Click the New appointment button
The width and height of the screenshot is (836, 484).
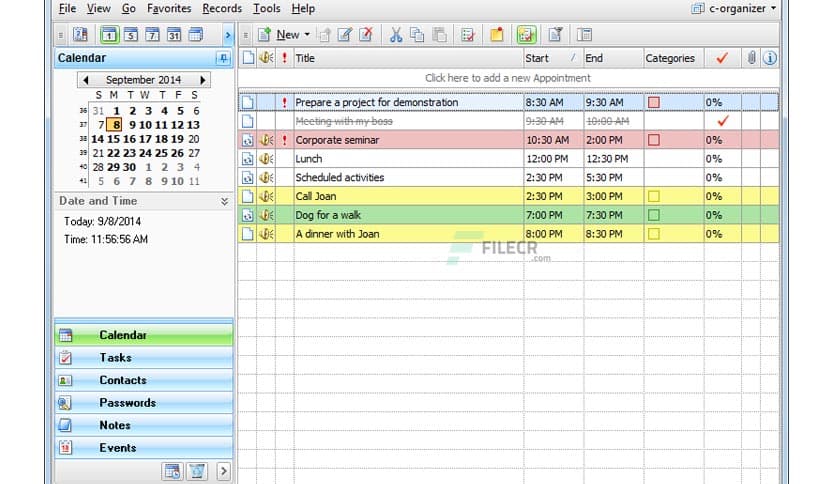(279, 35)
